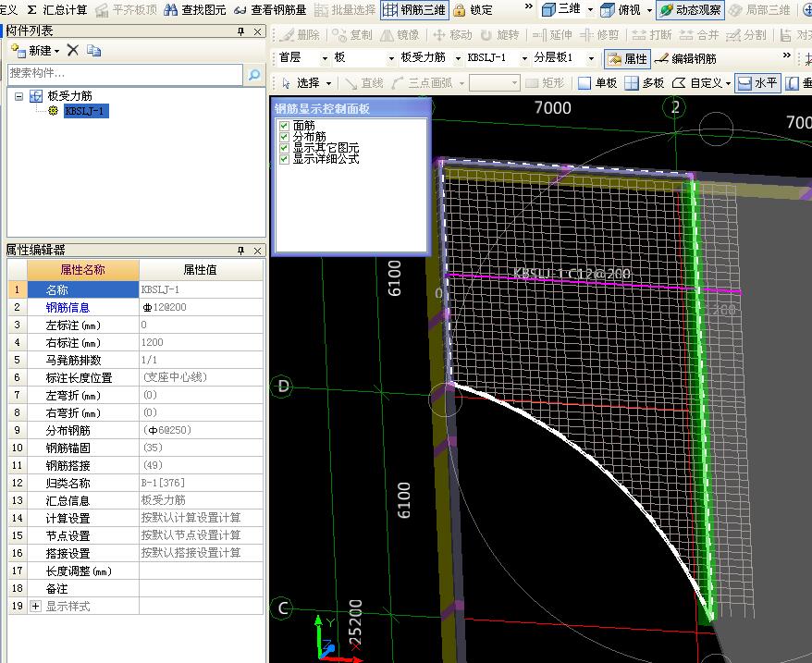Click in the 搜索构件 search field
This screenshot has height=663, width=812.
click(125, 74)
